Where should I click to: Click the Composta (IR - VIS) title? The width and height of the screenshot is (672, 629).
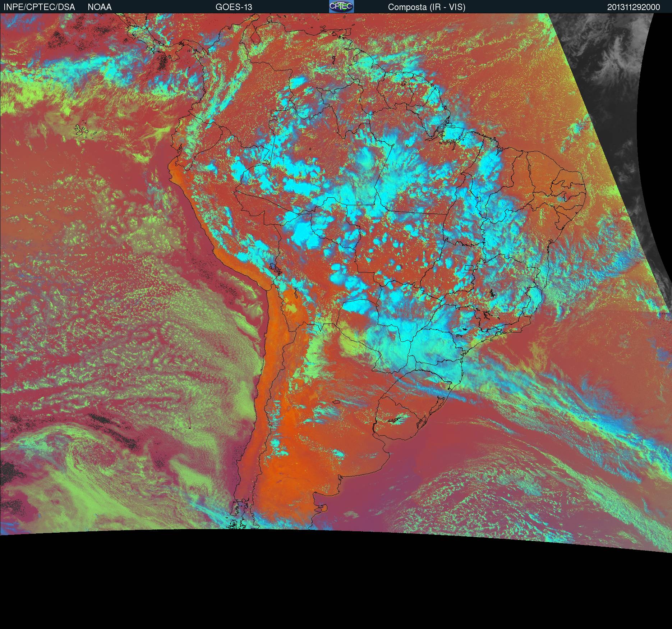click(427, 7)
